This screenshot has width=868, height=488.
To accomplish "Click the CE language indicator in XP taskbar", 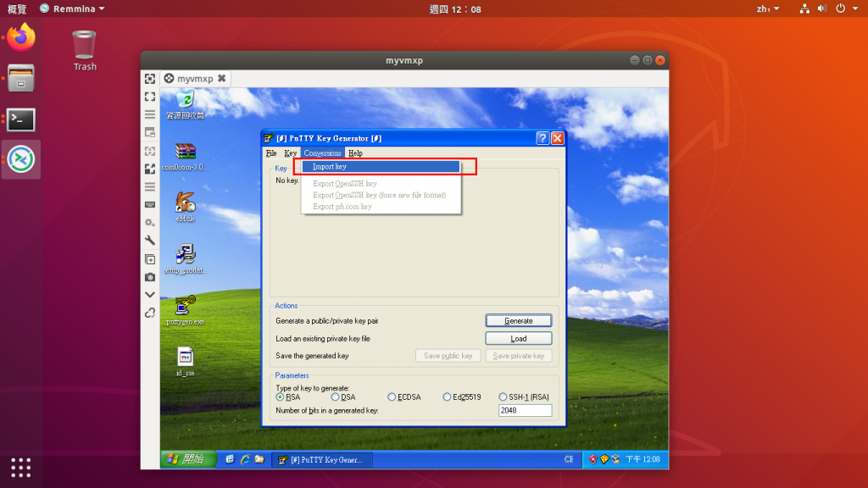I will coord(569,460).
